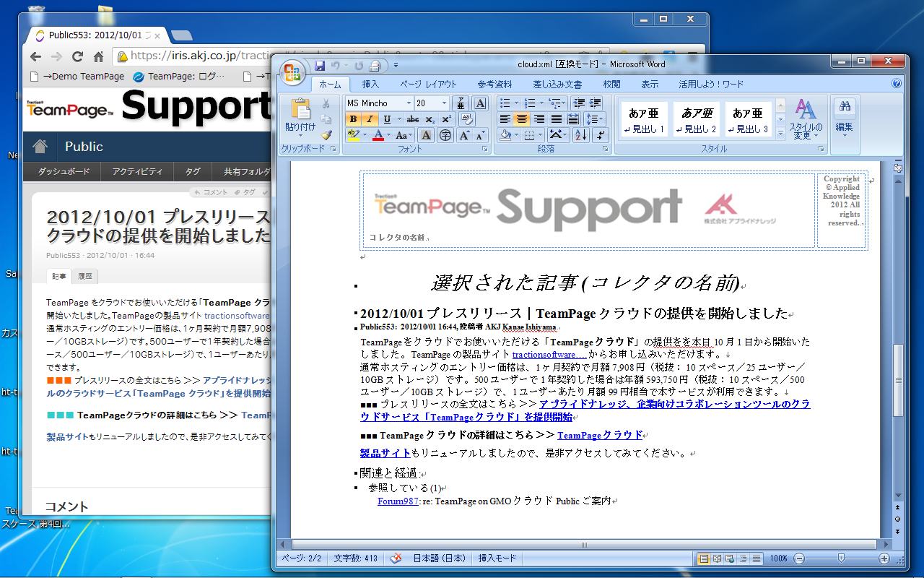Click the ダッシュボード button in browser window
Screen dimensions: 924x578
[64, 171]
